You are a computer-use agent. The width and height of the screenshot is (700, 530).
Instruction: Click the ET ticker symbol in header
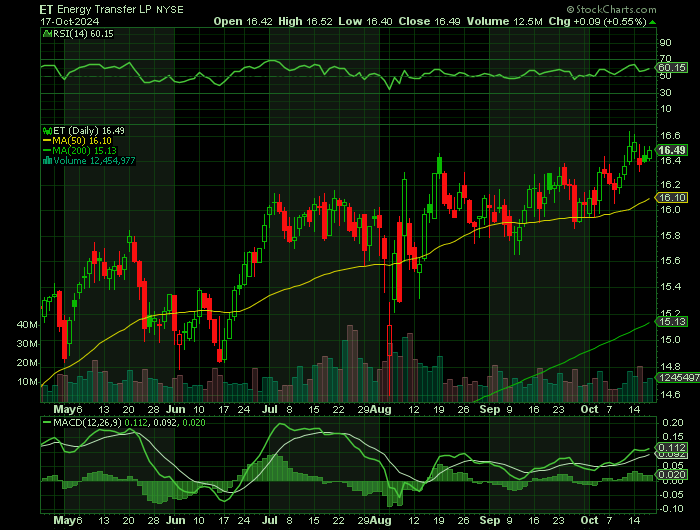click(x=46, y=9)
